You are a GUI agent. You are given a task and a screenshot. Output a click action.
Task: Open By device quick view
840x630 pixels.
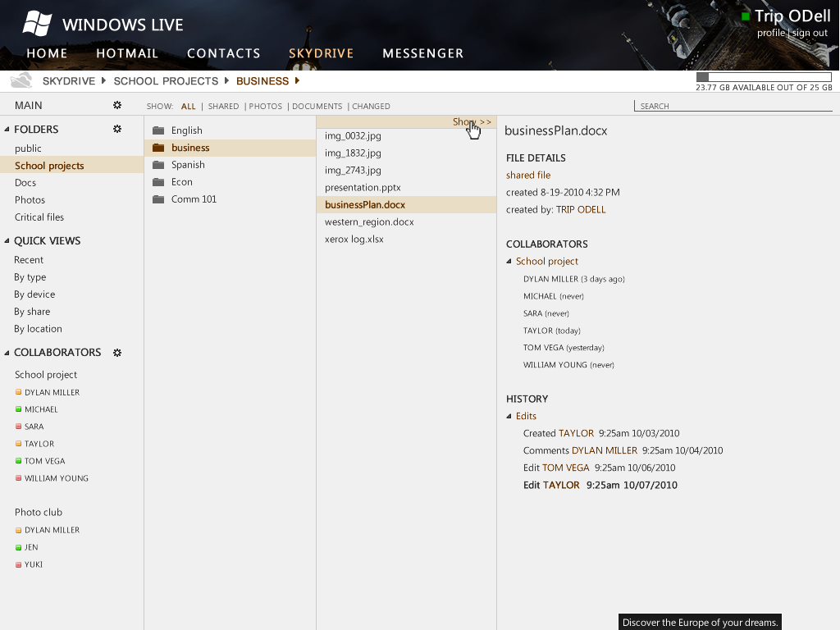pyautogui.click(x=34, y=294)
